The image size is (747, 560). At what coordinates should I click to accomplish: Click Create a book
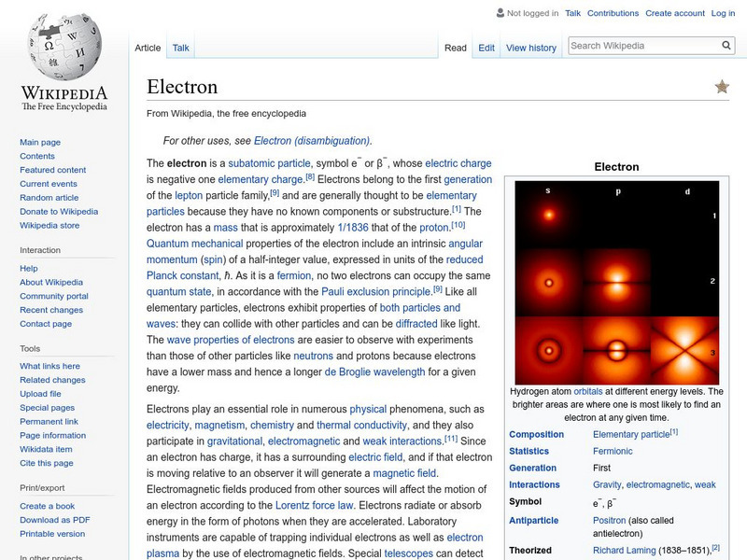tap(48, 506)
